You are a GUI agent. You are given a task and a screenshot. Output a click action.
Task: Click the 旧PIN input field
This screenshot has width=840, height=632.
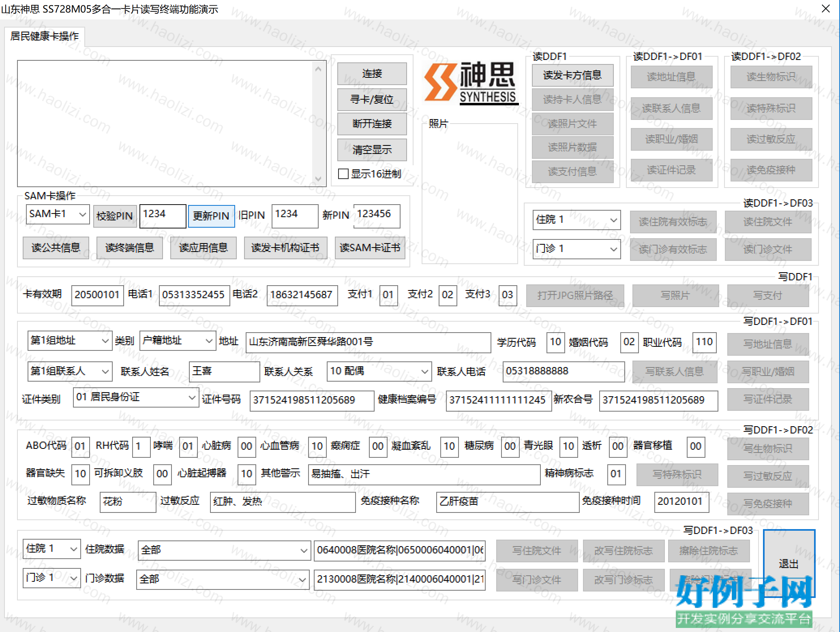coord(295,216)
